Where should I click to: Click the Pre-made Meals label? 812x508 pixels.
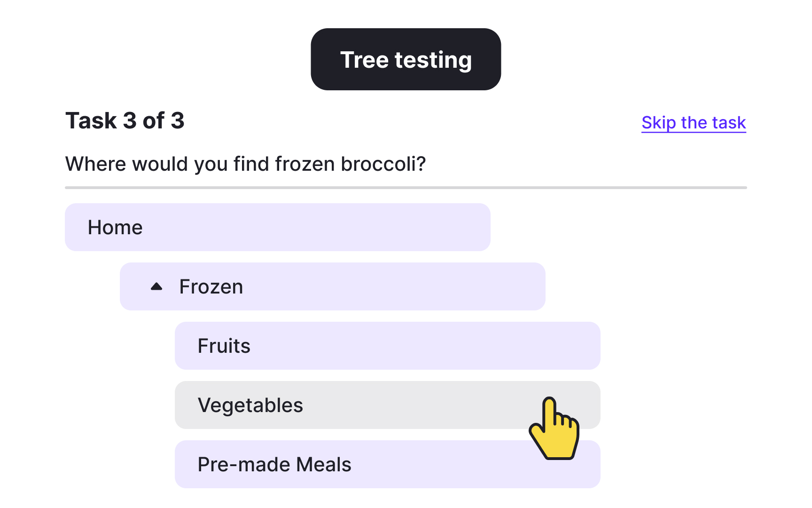click(274, 464)
